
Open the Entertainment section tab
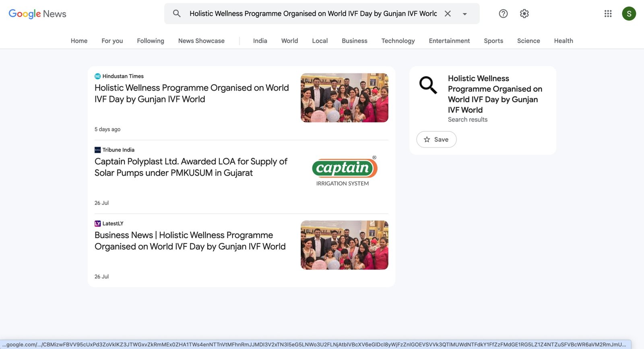pyautogui.click(x=449, y=41)
